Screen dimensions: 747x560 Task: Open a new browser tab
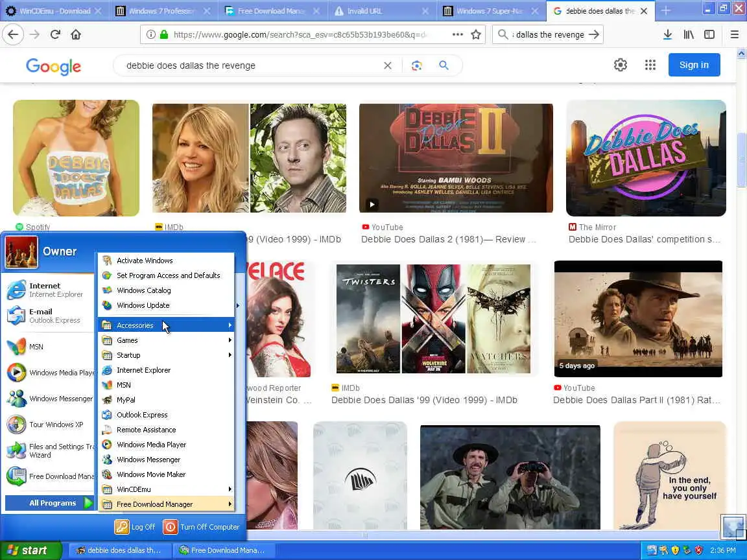point(665,10)
